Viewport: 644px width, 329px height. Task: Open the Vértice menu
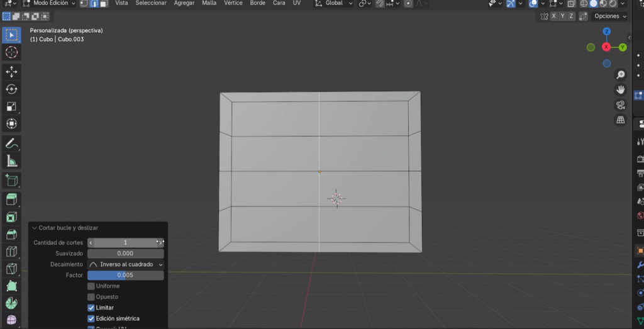(x=233, y=3)
